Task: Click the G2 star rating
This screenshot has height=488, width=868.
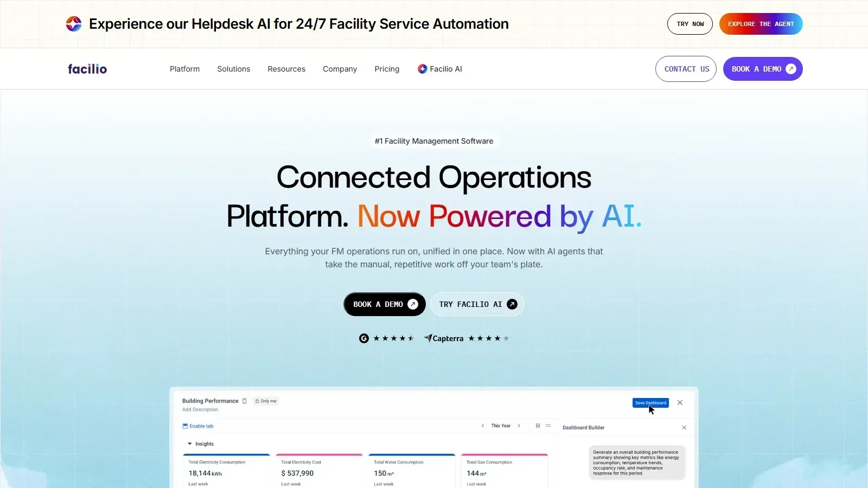Action: [394, 338]
